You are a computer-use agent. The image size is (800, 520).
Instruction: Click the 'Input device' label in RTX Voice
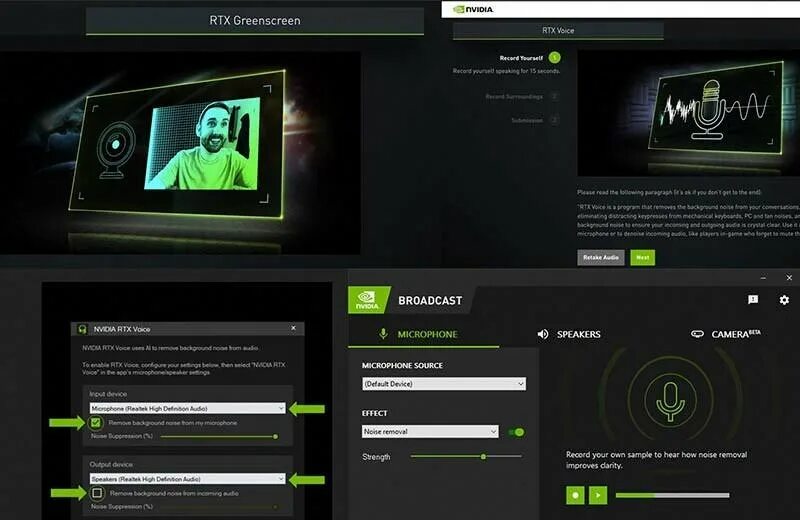[108, 394]
